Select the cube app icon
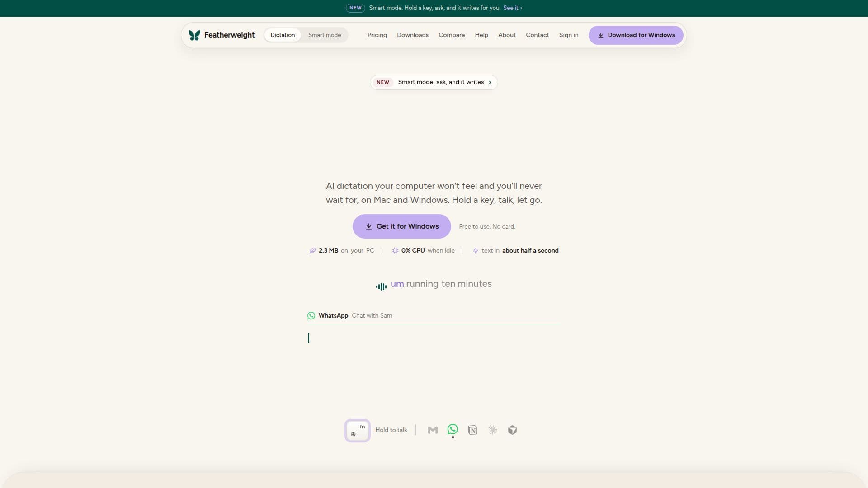This screenshot has width=868, height=488. coord(512,430)
